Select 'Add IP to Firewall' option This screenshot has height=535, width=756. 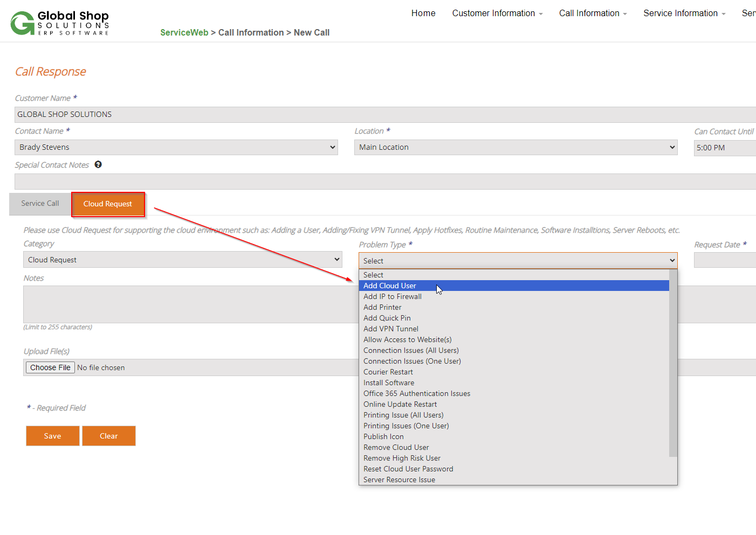(514, 296)
